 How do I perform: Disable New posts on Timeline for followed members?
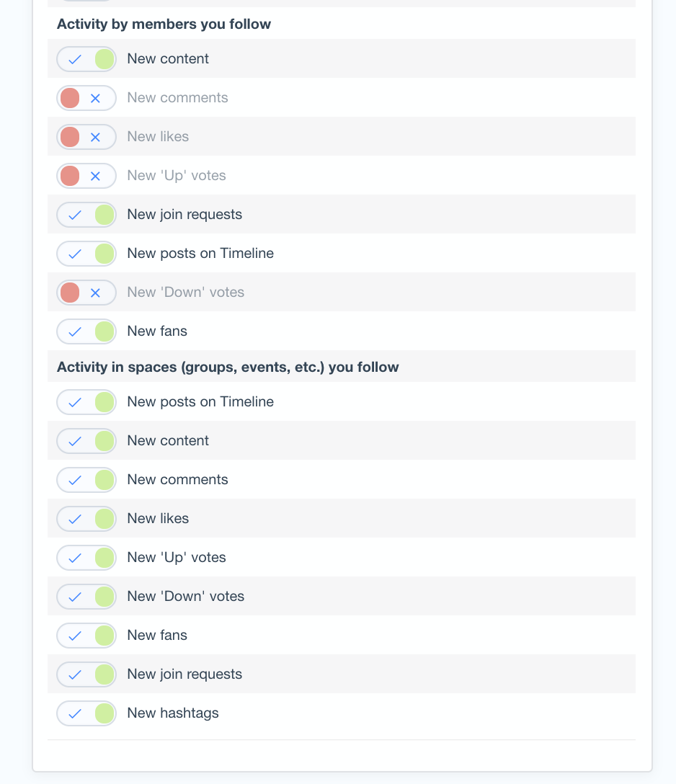click(86, 254)
